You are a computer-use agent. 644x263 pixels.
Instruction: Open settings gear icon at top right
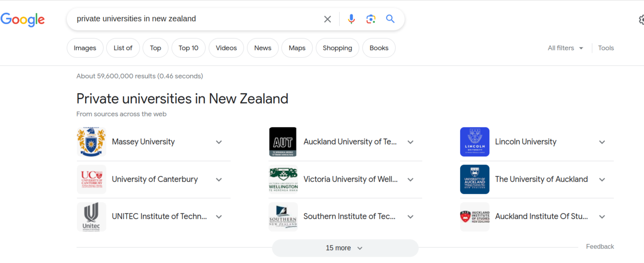(641, 20)
